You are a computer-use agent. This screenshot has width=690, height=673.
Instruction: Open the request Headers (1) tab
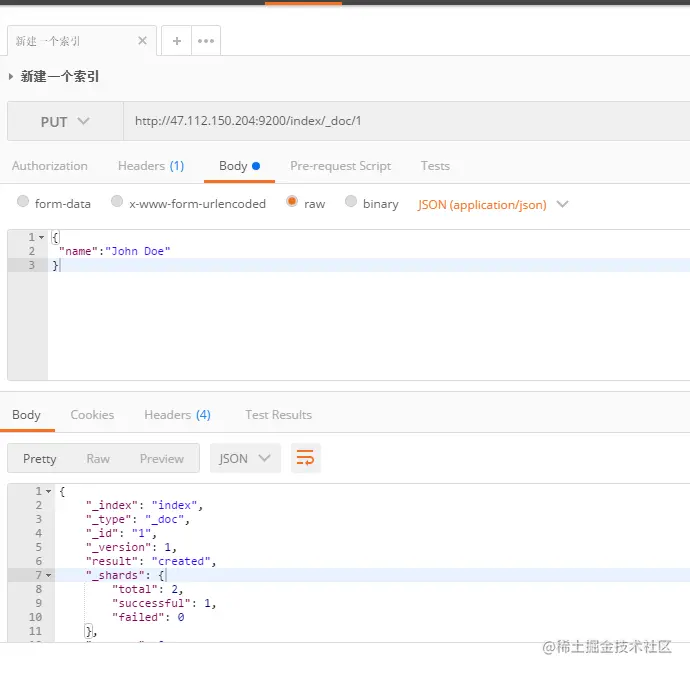click(x=151, y=166)
